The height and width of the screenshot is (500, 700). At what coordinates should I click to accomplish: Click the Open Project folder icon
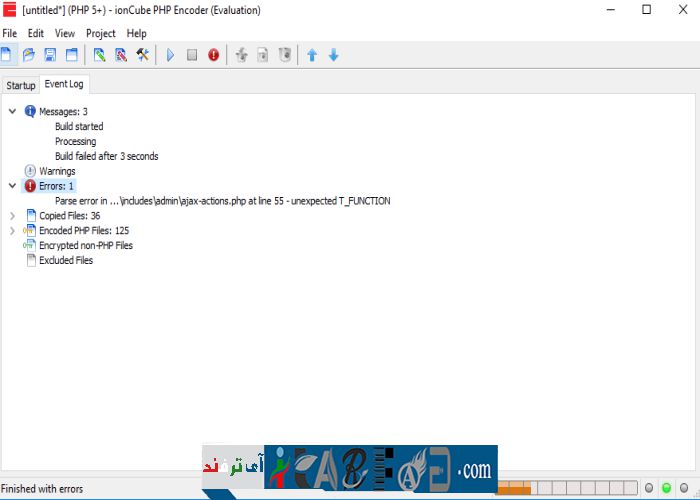tap(29, 55)
